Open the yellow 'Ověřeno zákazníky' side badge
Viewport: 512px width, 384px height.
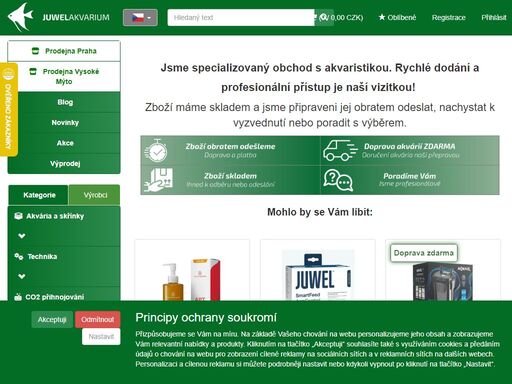point(9,109)
